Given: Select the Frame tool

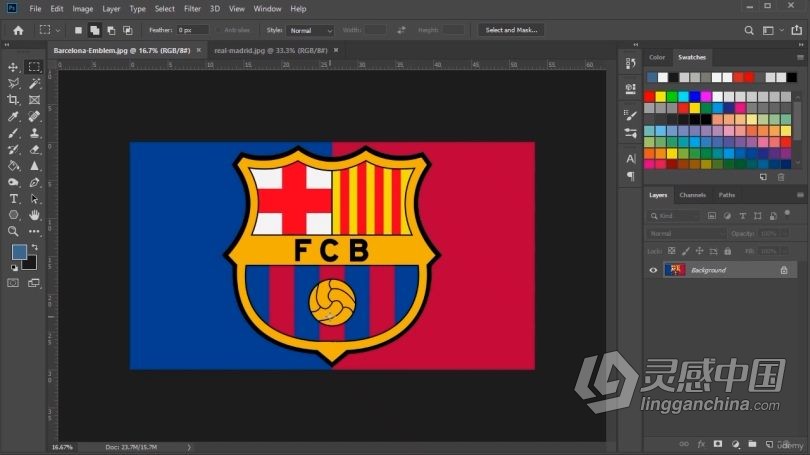Looking at the screenshot, I should 34,100.
